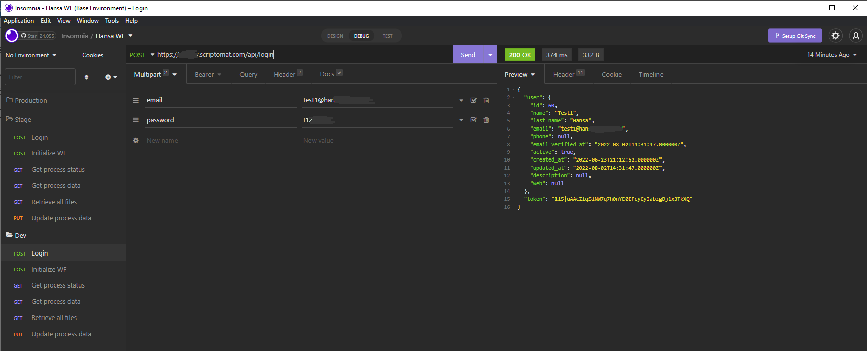Collapse the JSON root at line 1
The image size is (868, 351).
click(x=513, y=90)
